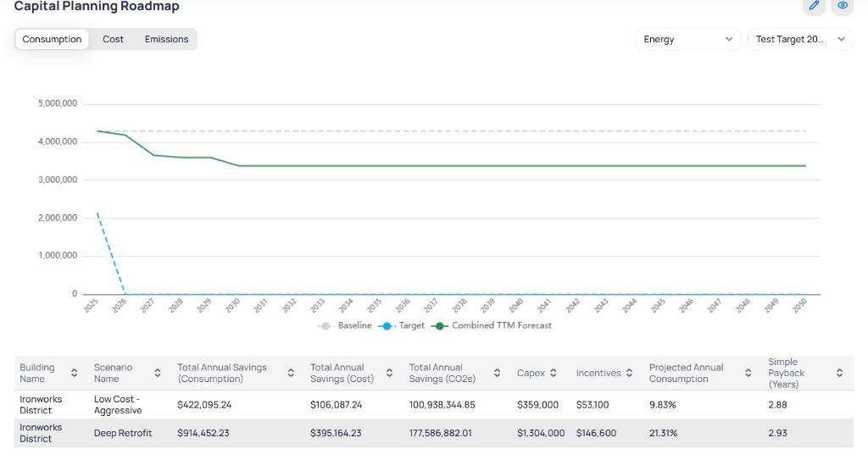This screenshot has width=868, height=460.
Task: Click the 177,586,882.01 CO2e value
Action: 440,433
